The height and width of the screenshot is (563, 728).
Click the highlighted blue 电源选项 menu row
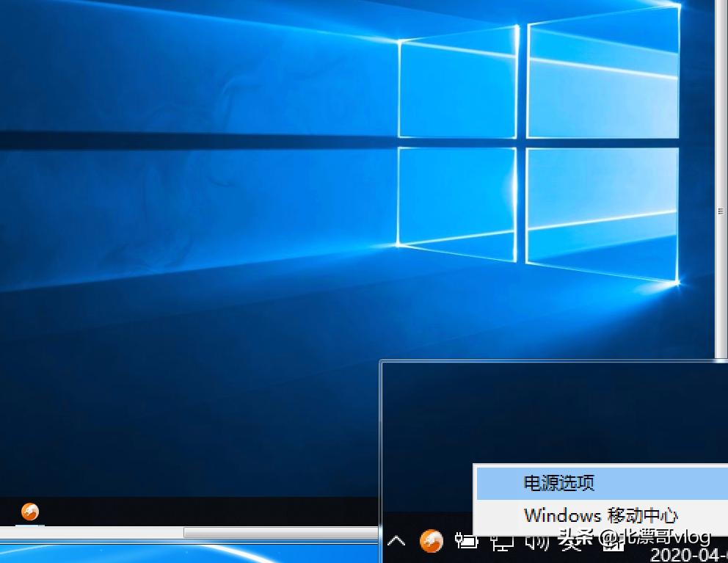tap(558, 482)
